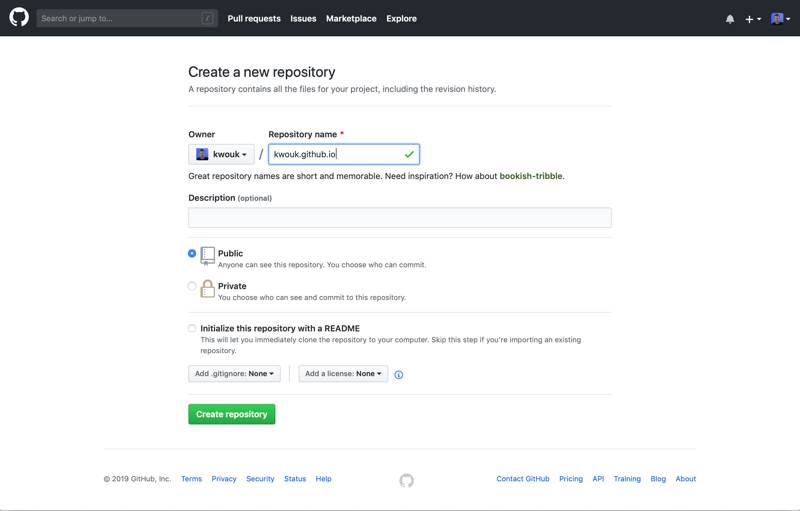This screenshot has width=800, height=511.
Task: Click the Private lock icon
Action: pos(207,289)
